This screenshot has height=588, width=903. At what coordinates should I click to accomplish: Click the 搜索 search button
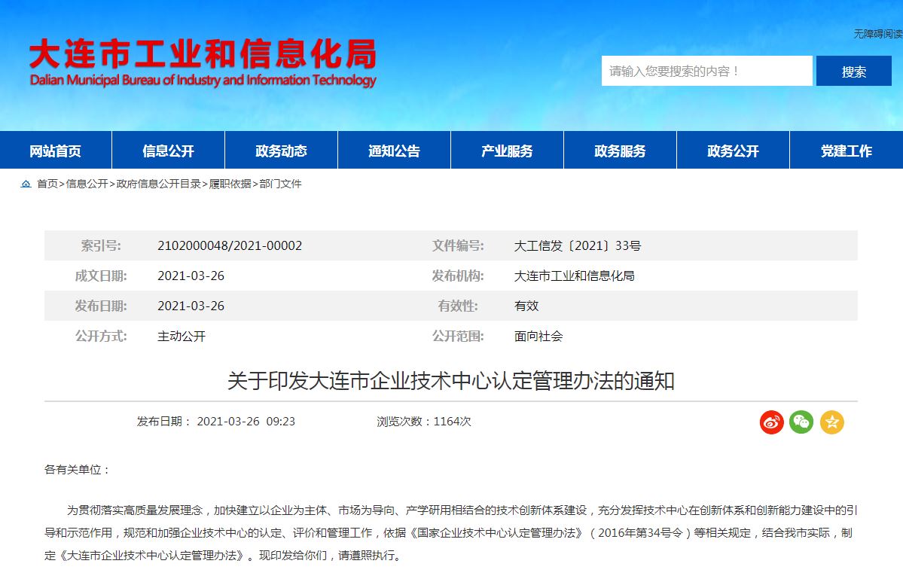853,71
